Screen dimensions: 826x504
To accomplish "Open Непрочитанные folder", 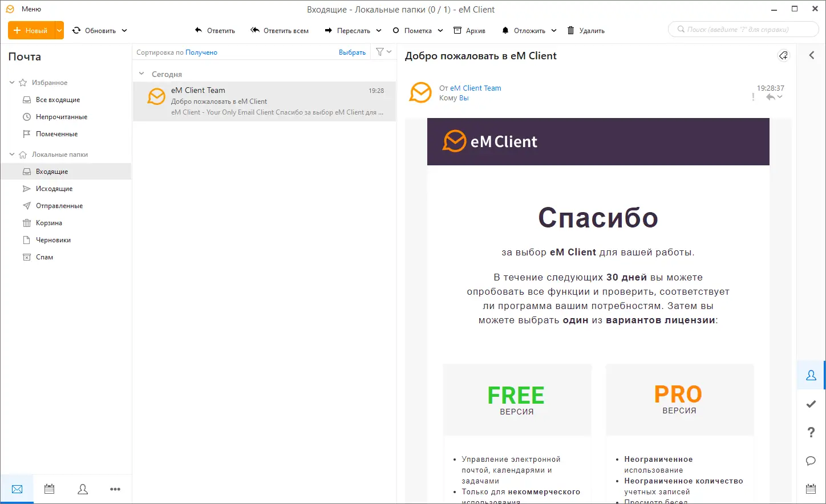I will (x=62, y=117).
